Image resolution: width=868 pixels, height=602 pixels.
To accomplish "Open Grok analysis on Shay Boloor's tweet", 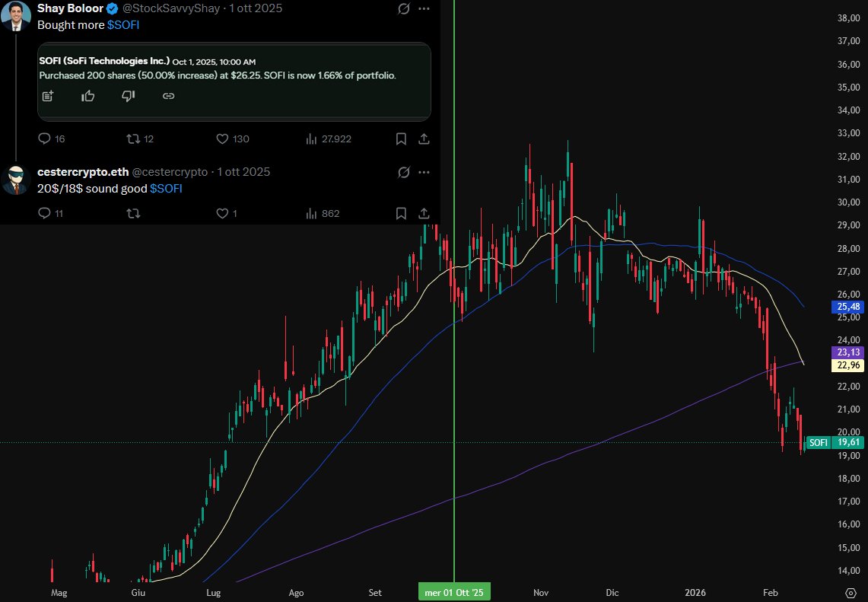I will click(403, 8).
